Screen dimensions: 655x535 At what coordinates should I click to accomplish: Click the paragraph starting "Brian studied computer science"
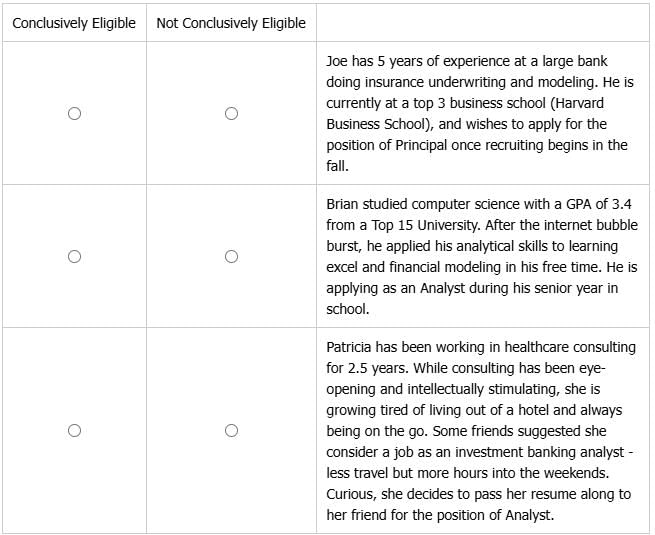pos(480,257)
